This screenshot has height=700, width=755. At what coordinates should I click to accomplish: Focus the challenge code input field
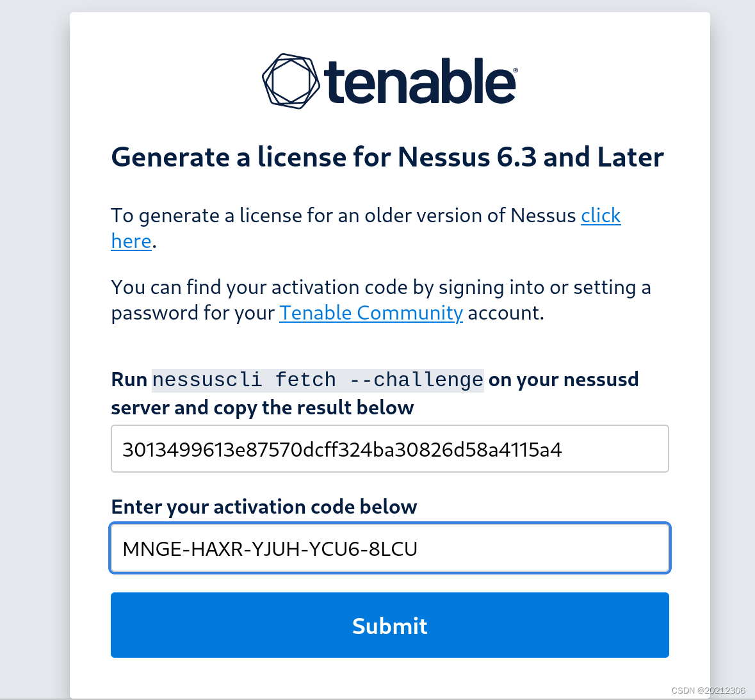click(x=389, y=449)
